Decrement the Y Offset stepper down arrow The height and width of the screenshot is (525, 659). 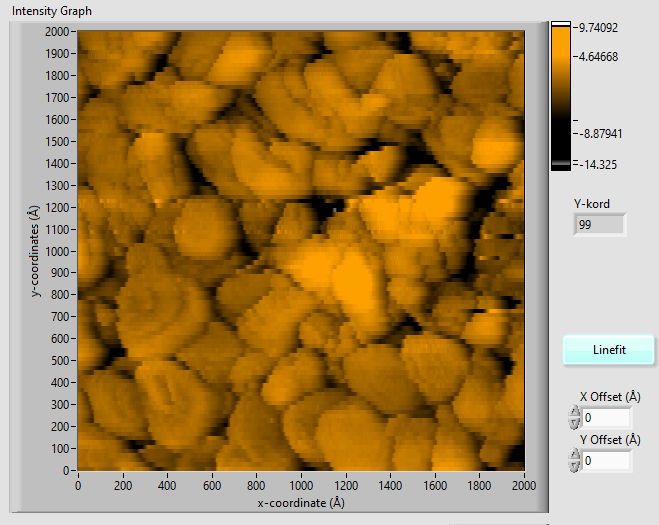pyautogui.click(x=574, y=467)
